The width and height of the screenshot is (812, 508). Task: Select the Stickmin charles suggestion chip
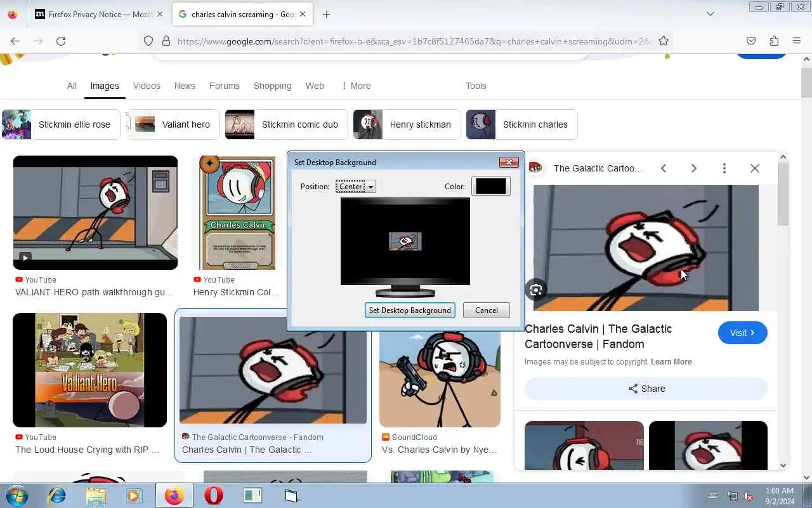tap(521, 124)
